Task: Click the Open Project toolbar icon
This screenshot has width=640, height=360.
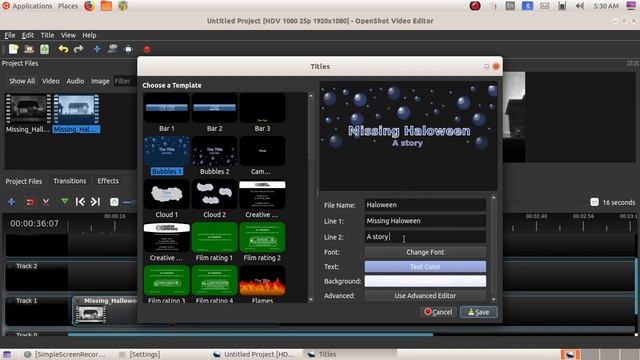Action: tap(29, 49)
